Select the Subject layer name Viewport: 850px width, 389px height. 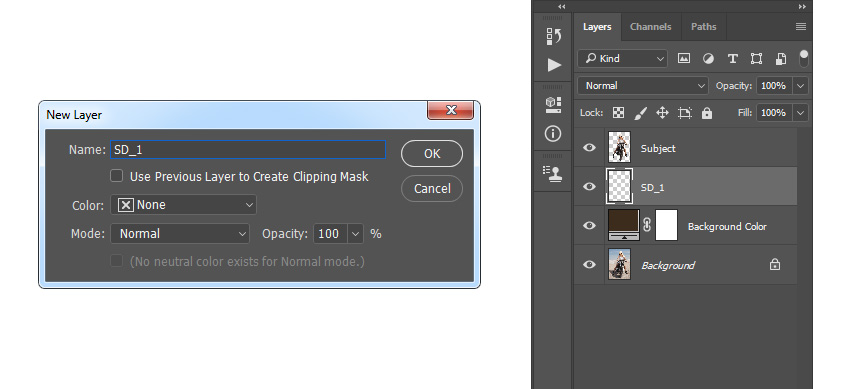coord(658,148)
